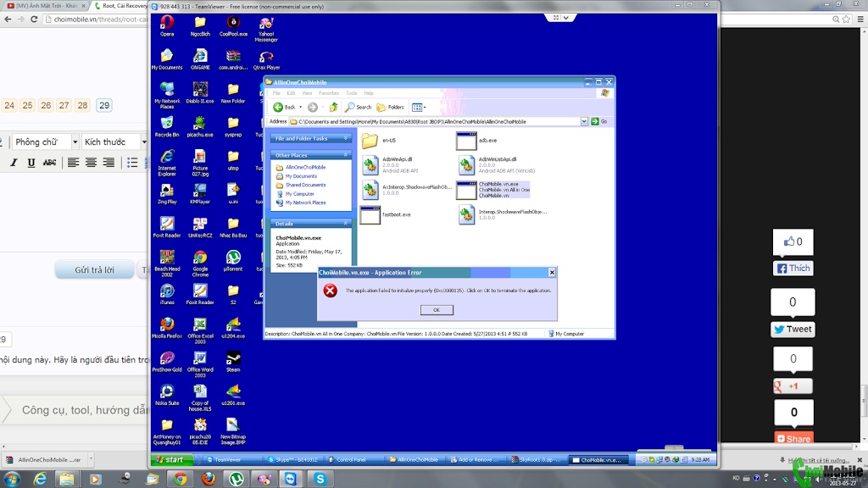Screen dimensions: 868x488
Task: Launch the Qtrax Player shortcut
Action: [x=266, y=60]
